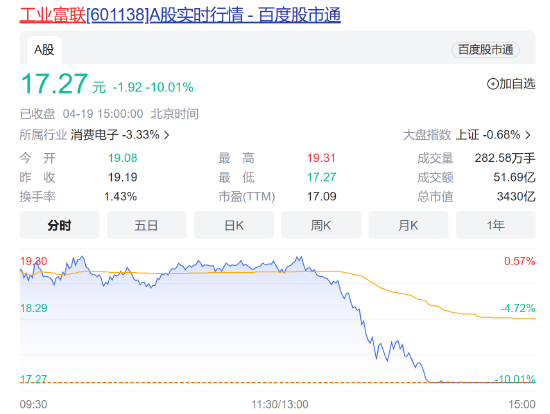Screen dimensions: 550x414
Task: Select the A股 tab
Action: click(x=44, y=50)
